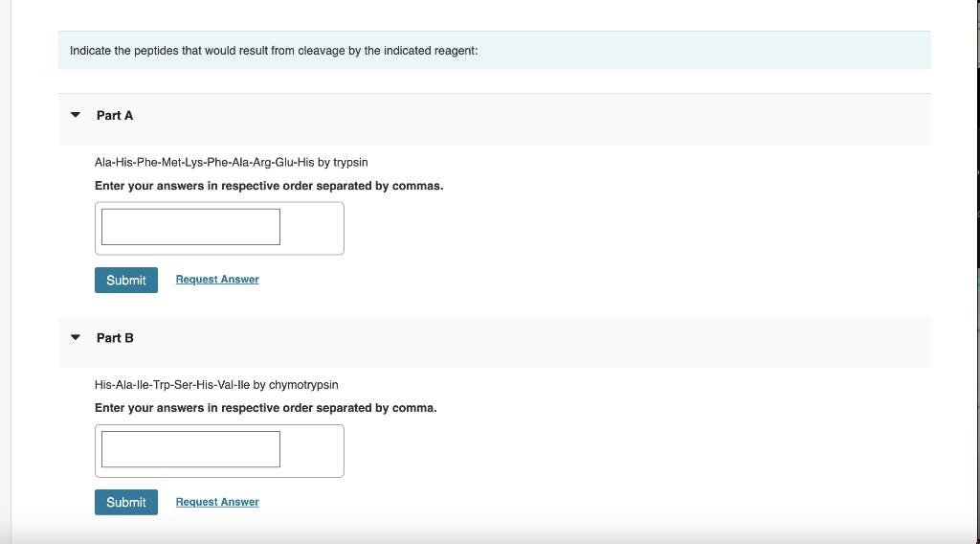This screenshot has height=544, width=980.
Task: Focus the Part B answer text field
Action: pos(190,449)
